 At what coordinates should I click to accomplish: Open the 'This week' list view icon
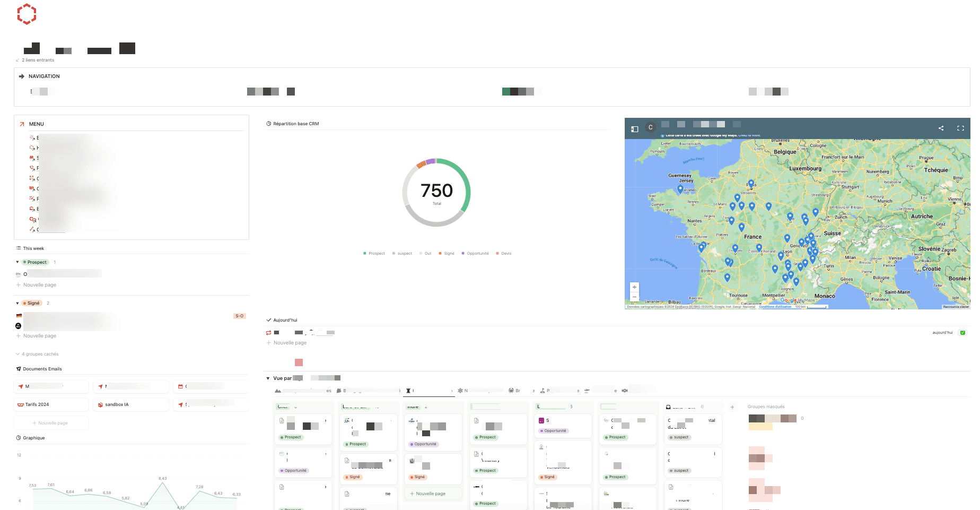click(x=19, y=248)
